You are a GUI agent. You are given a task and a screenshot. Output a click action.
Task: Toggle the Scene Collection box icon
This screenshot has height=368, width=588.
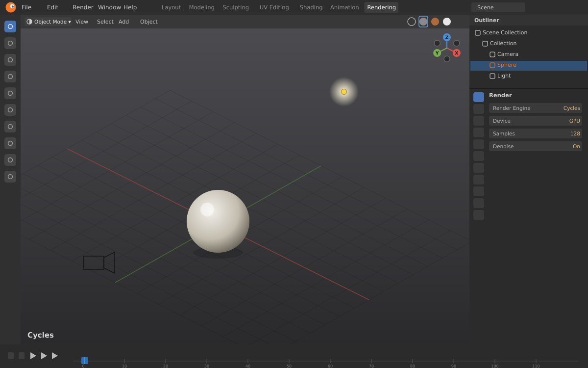tap(478, 33)
